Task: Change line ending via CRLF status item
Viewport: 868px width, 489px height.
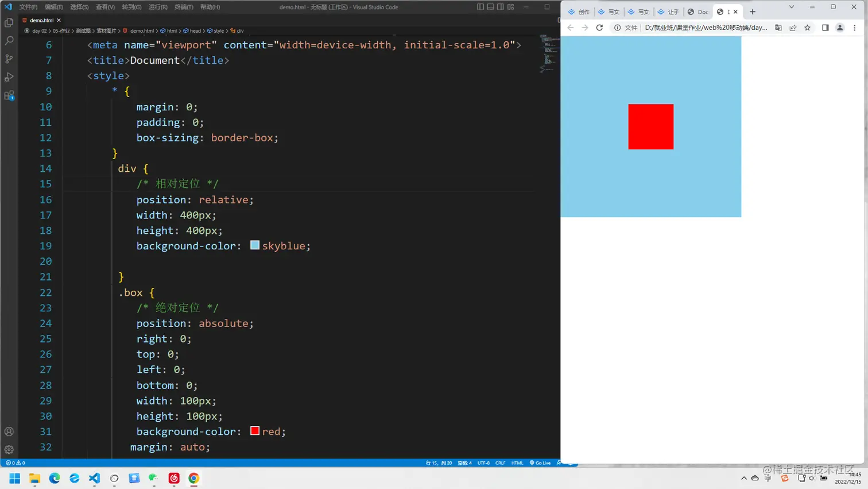Action: [501, 463]
